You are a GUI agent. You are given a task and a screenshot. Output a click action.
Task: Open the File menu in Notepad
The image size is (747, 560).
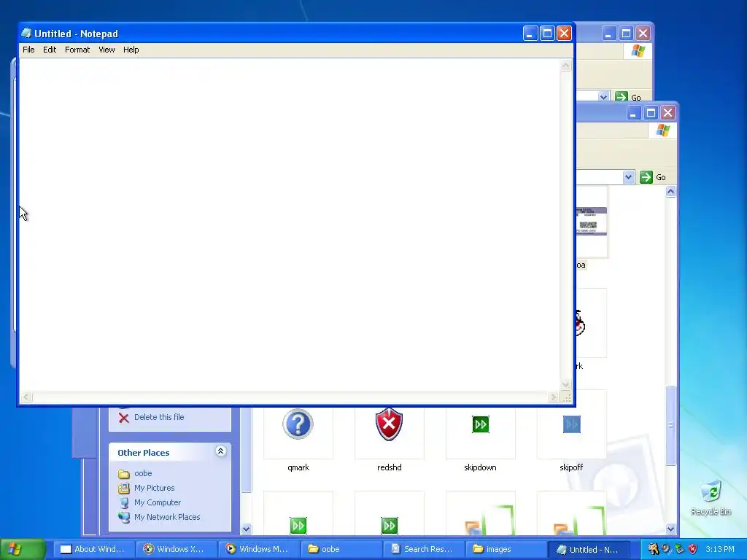[x=28, y=50]
